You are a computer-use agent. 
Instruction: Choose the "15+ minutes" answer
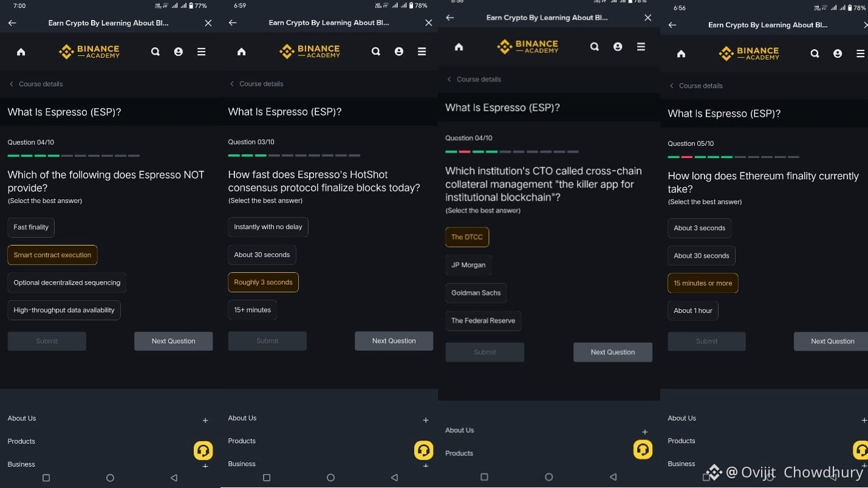[x=253, y=310]
